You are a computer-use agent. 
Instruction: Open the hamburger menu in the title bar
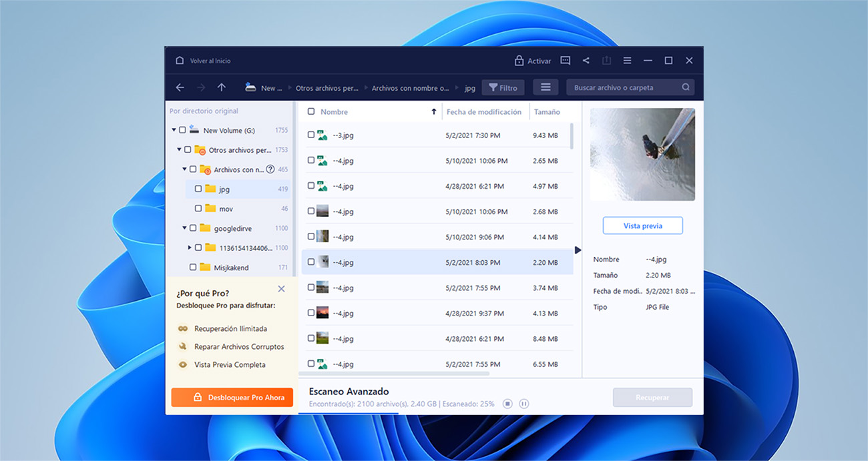click(627, 60)
